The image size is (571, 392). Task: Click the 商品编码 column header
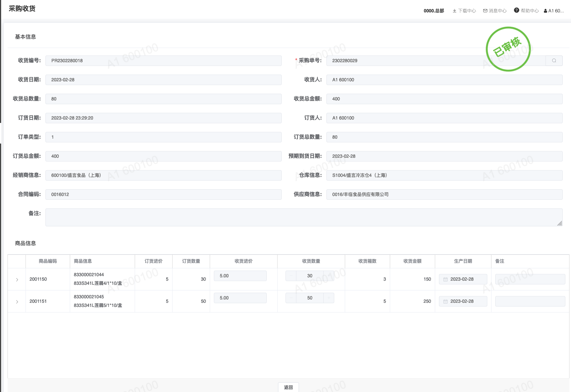48,261
